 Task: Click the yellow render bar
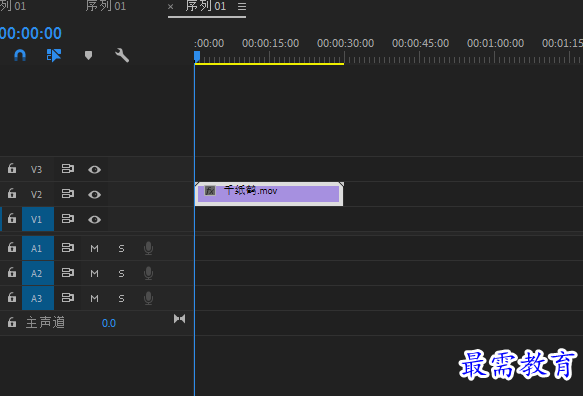269,64
